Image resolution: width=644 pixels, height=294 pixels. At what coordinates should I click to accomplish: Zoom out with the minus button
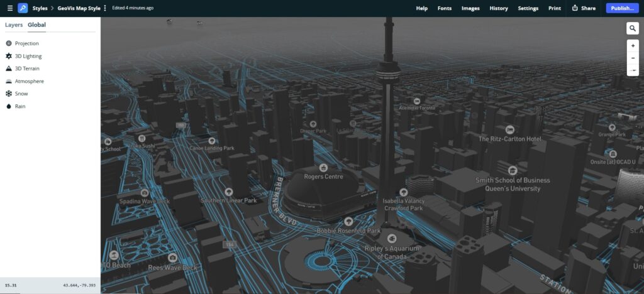pos(633,58)
